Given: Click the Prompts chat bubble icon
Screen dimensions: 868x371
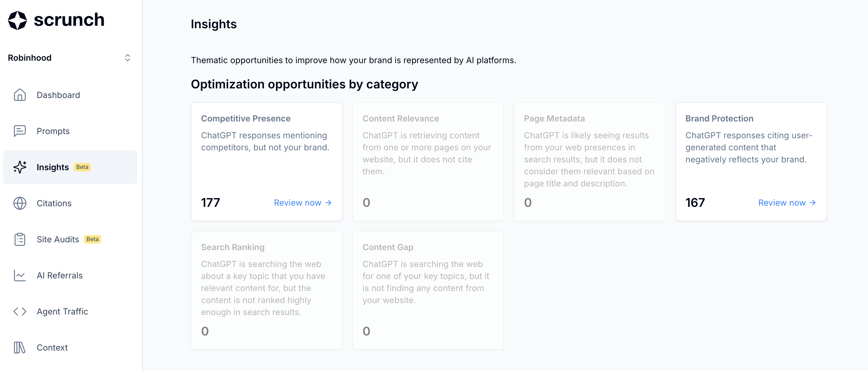Looking at the screenshot, I should tap(20, 131).
